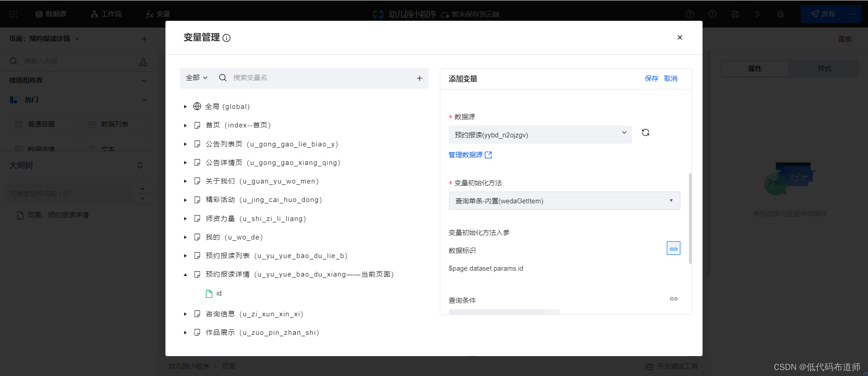Select the 普通容器 component
The width and height of the screenshot is (868, 376).
[x=42, y=124]
